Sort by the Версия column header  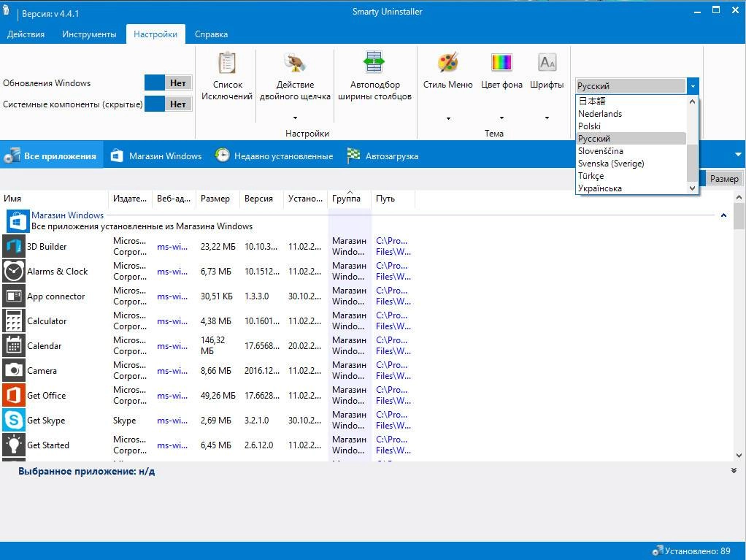pyautogui.click(x=261, y=199)
